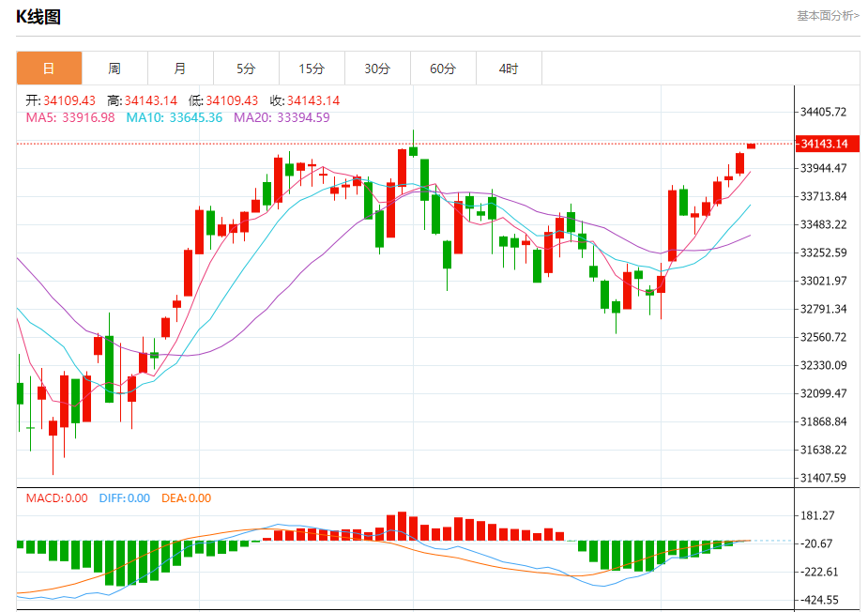Click the 33252.59 price axis label
The image size is (868, 612).
(x=824, y=252)
